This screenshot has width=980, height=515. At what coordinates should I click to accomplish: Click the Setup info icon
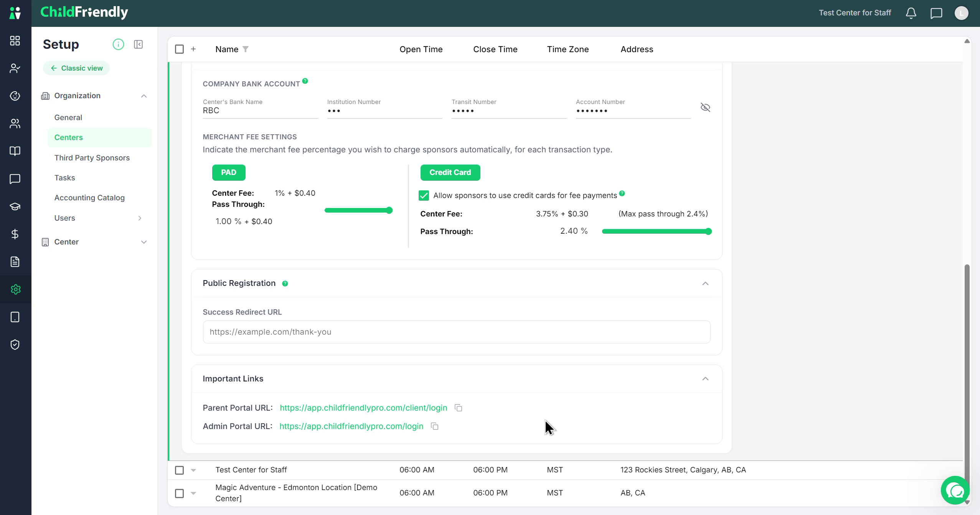pos(118,45)
